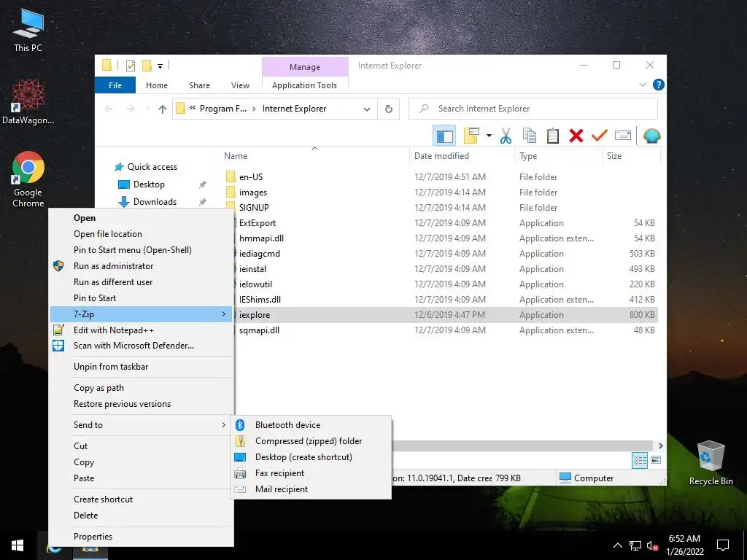The width and height of the screenshot is (747, 560).
Task: Open recent locations dropdown arrow
Action: point(147,109)
